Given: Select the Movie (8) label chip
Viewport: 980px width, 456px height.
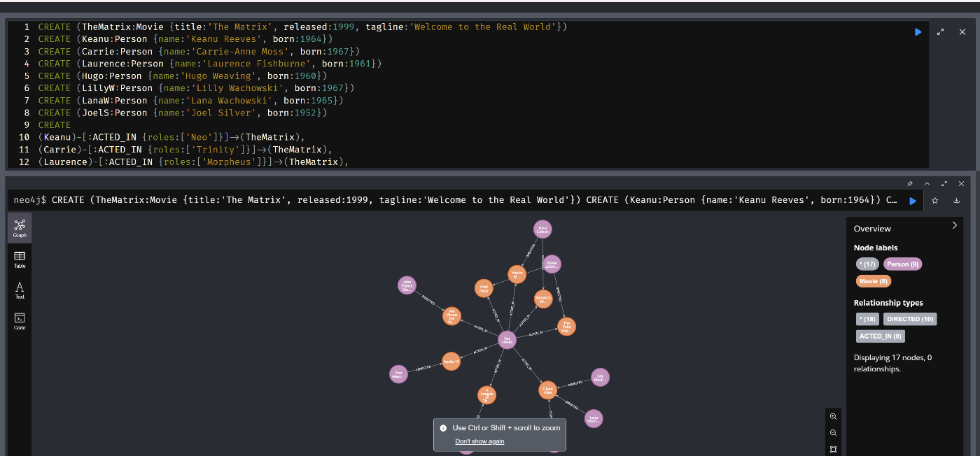Looking at the screenshot, I should click(873, 281).
